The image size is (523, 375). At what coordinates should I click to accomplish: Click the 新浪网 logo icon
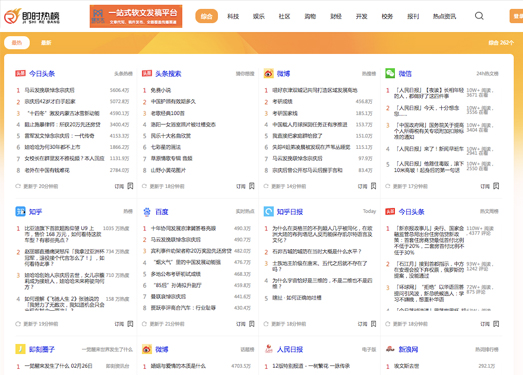390,349
